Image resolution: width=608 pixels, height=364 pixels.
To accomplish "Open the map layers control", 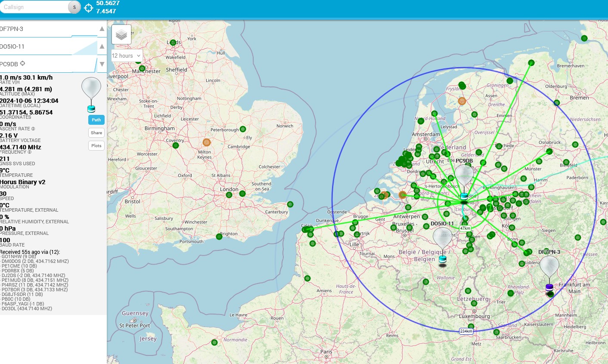I will click(121, 34).
